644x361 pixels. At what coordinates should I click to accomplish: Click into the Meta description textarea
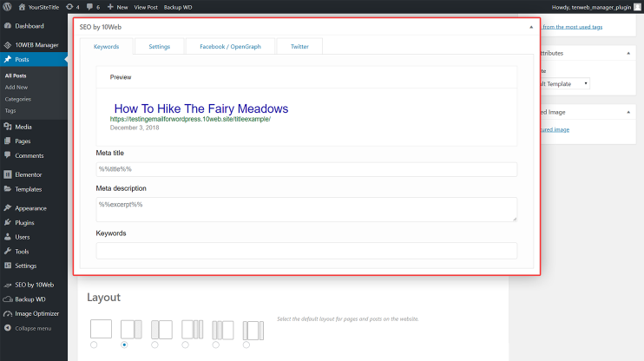pyautogui.click(x=306, y=209)
